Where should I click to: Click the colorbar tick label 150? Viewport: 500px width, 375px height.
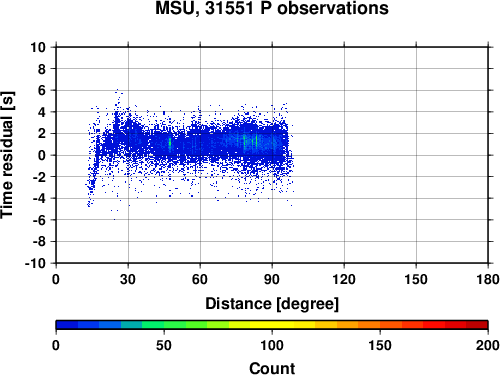coord(380,345)
